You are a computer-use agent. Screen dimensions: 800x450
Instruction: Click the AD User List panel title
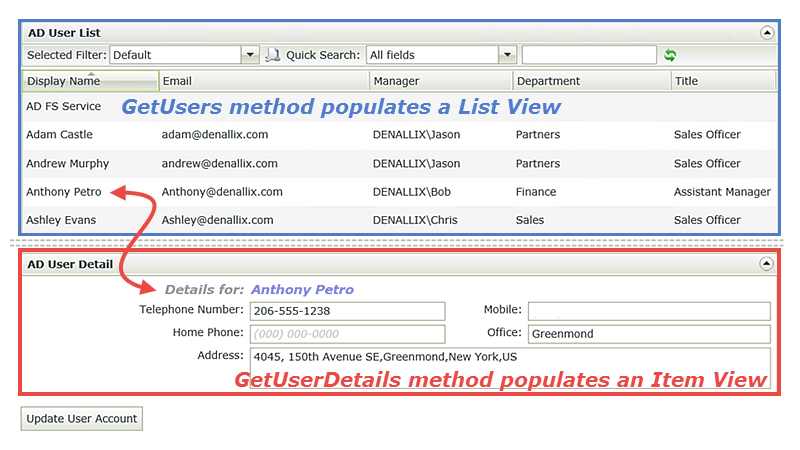[64, 33]
